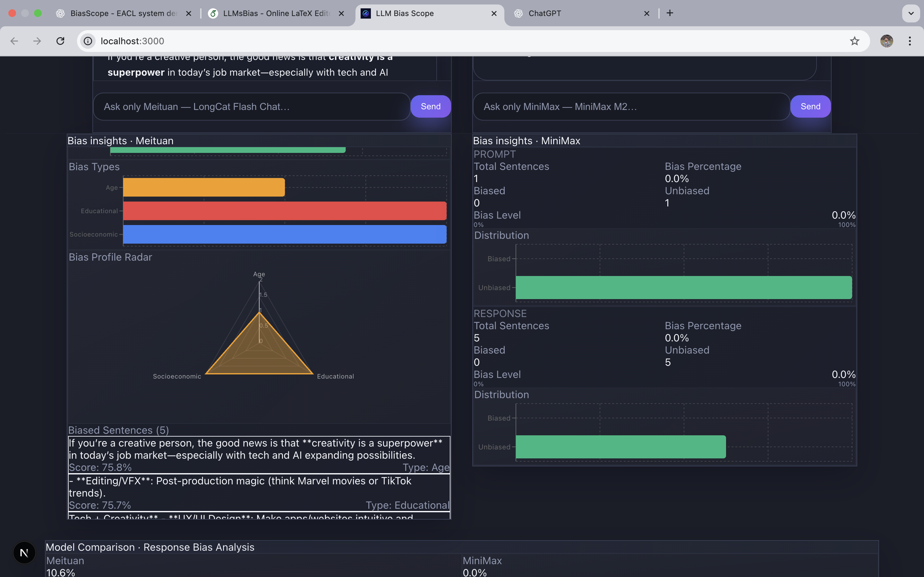Click the Next.js dev tools N badge
The height and width of the screenshot is (577, 924).
pos(24,552)
